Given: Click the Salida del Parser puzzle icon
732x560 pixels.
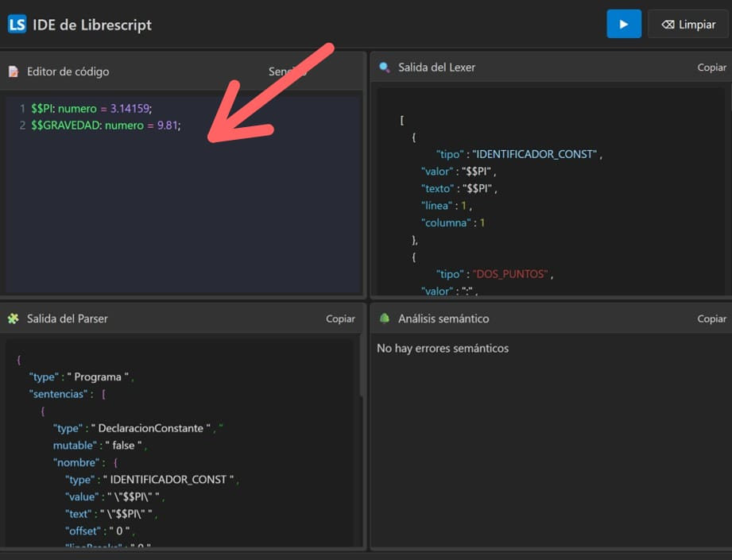Looking at the screenshot, I should pyautogui.click(x=13, y=319).
